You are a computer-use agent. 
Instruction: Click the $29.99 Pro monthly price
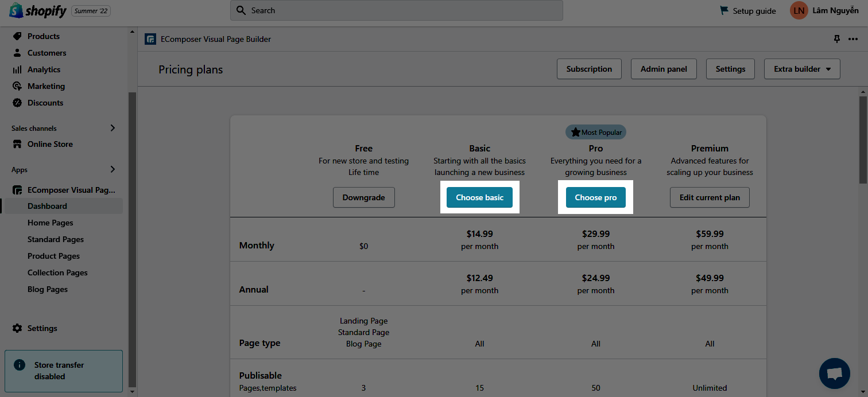(596, 234)
